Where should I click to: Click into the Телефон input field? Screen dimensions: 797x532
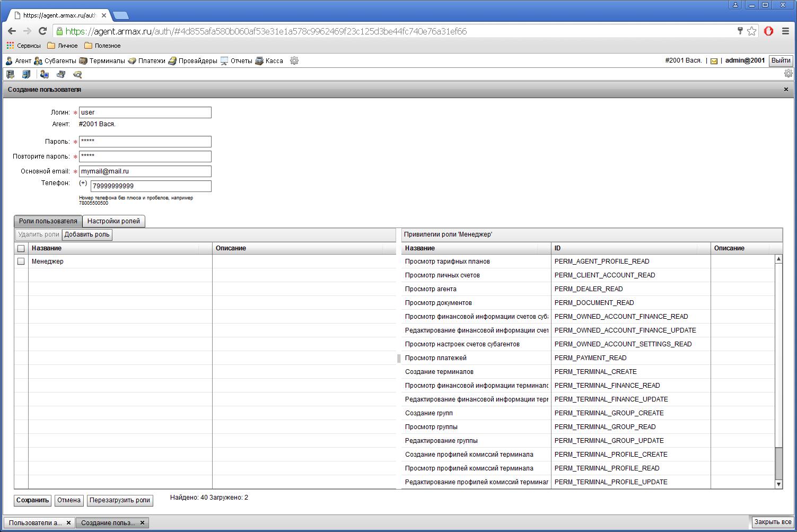coord(151,186)
